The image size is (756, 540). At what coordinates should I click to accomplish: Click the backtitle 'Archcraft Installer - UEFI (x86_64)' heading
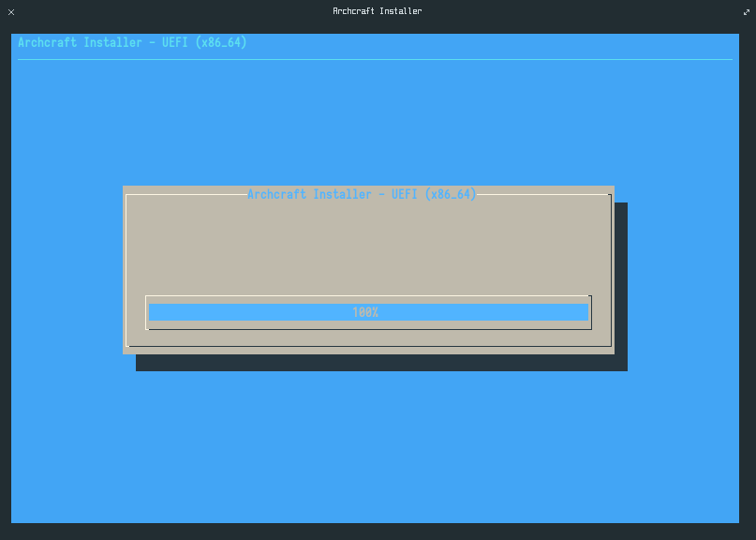(x=132, y=42)
